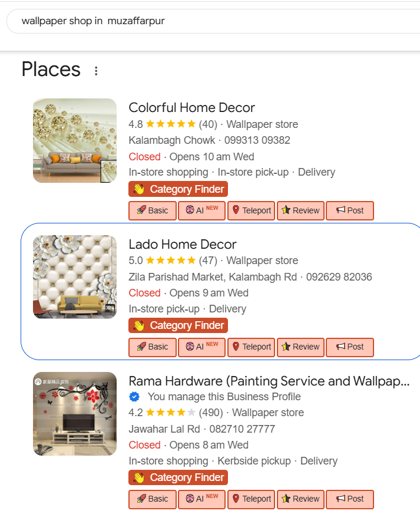Image resolution: width=420 pixels, height=514 pixels.
Task: Click Review button under Lado Home Decor
Action: 300,347
